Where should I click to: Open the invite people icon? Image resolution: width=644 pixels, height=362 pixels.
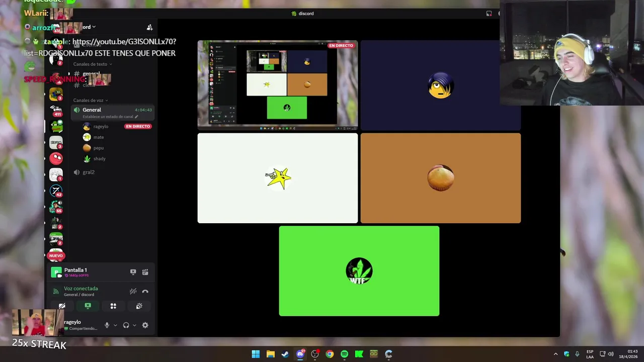pyautogui.click(x=149, y=27)
